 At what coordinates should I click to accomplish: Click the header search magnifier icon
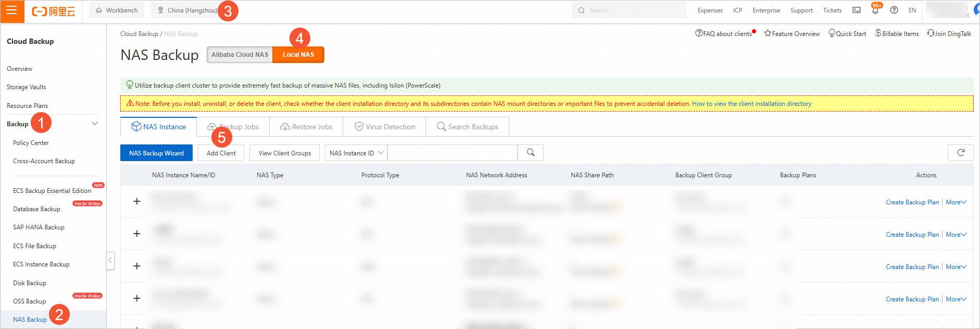coord(581,10)
